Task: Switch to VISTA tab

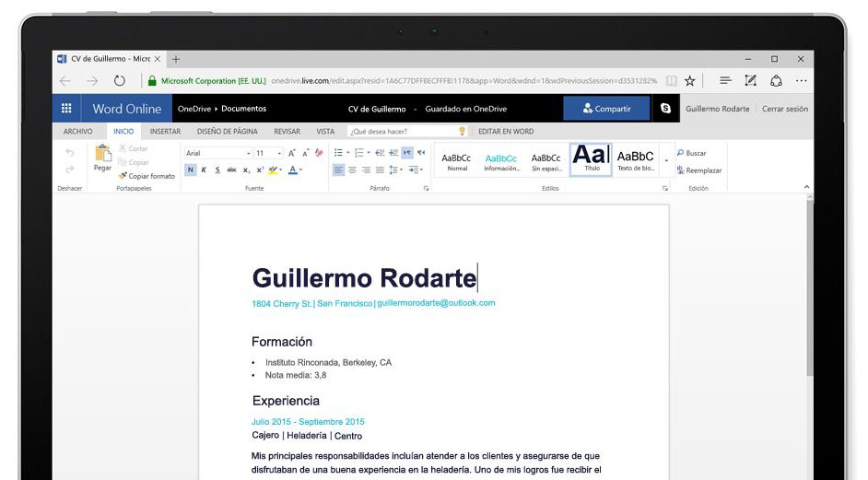Action: [x=325, y=131]
